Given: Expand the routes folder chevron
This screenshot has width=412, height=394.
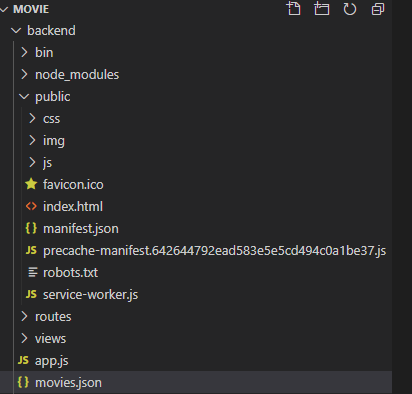Looking at the screenshot, I should pyautogui.click(x=24, y=316).
